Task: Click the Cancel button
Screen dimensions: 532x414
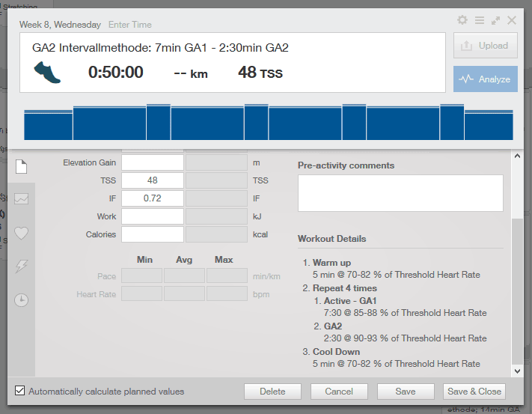Action: click(x=339, y=392)
